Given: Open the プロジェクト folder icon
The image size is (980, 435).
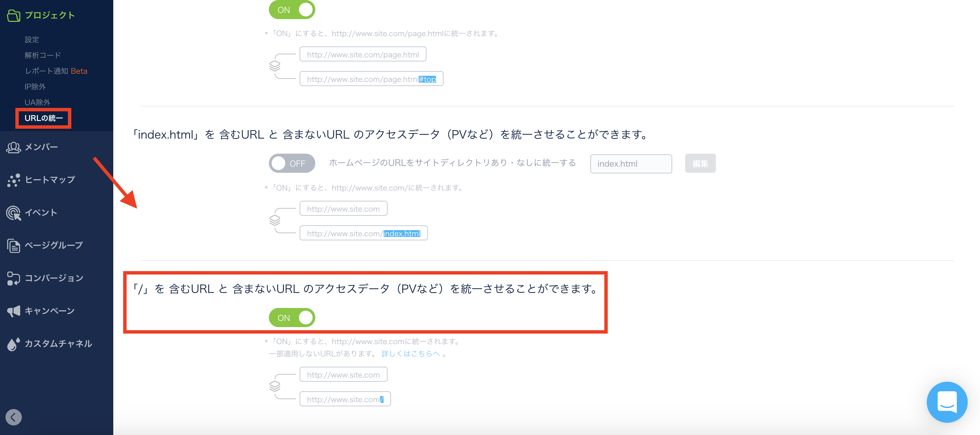Looking at the screenshot, I should 14,15.
